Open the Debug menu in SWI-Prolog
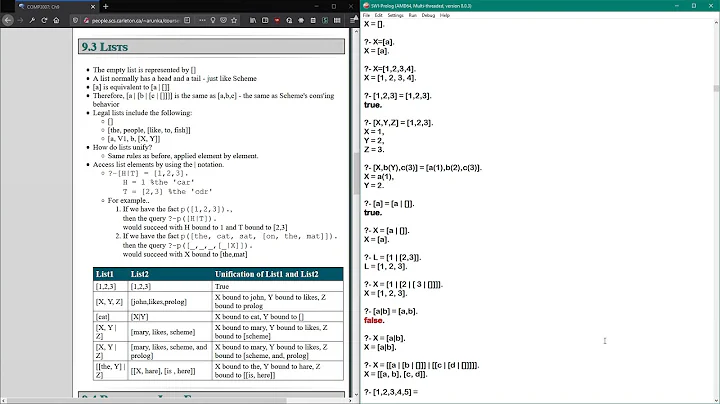 pos(428,15)
